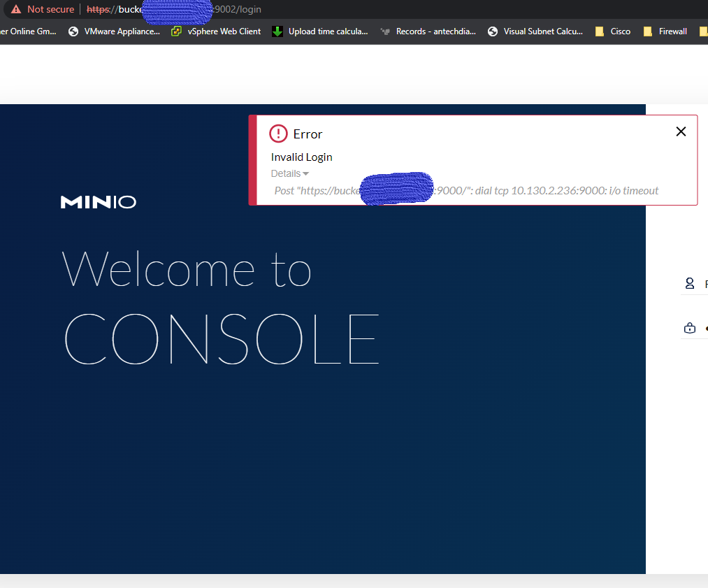Open the vSphere Web Client bookmark
Viewport: 708px width, 588px height.
click(216, 31)
